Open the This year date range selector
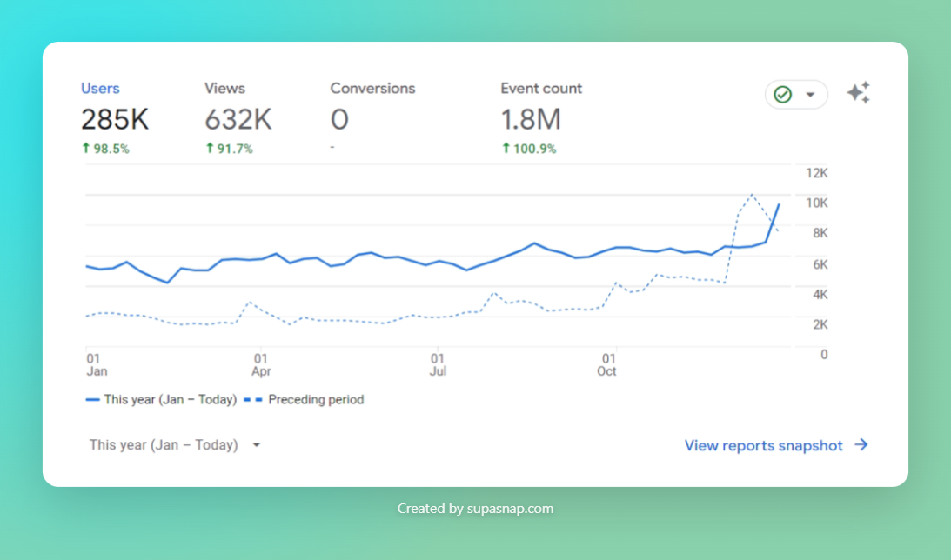 [x=164, y=444]
